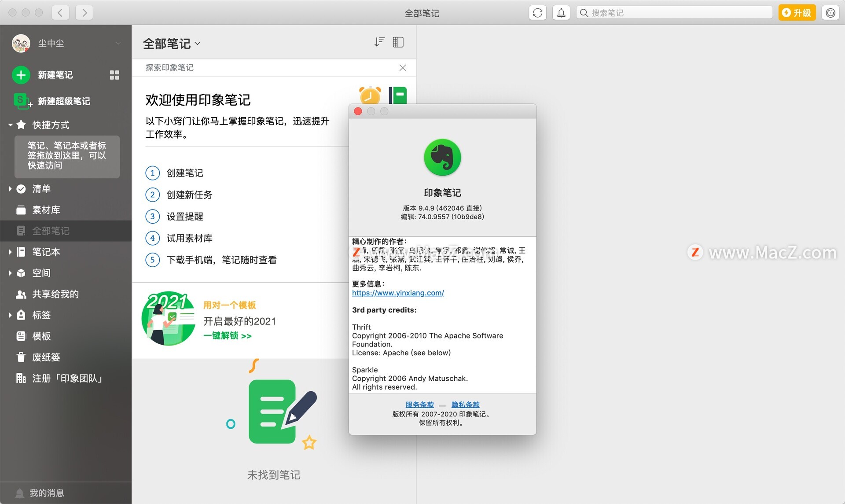This screenshot has height=504, width=845.
Task: Click the 笔记本 notebook icon
Action: [21, 252]
